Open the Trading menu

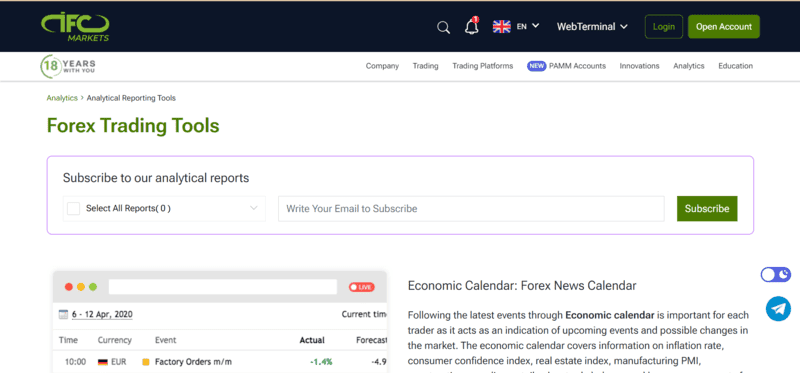click(426, 66)
